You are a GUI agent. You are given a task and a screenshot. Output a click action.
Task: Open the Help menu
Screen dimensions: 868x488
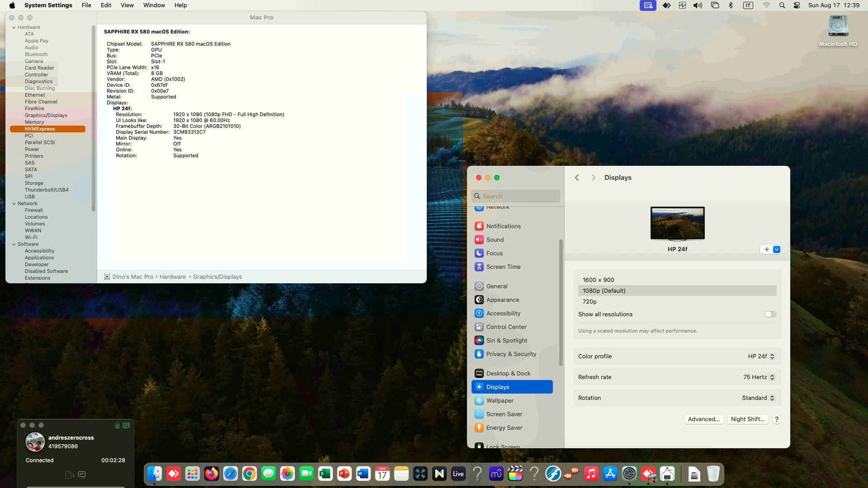coord(181,5)
